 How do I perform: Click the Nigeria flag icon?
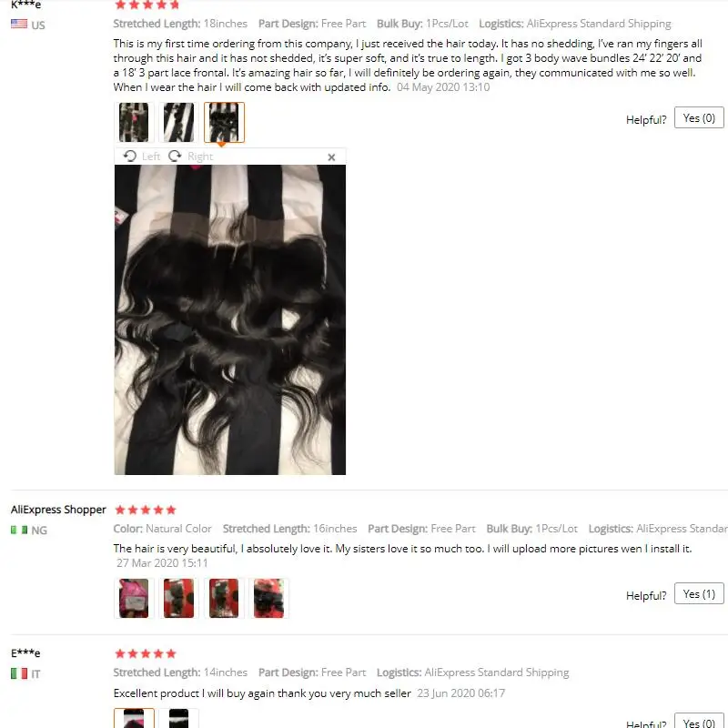pyautogui.click(x=19, y=530)
